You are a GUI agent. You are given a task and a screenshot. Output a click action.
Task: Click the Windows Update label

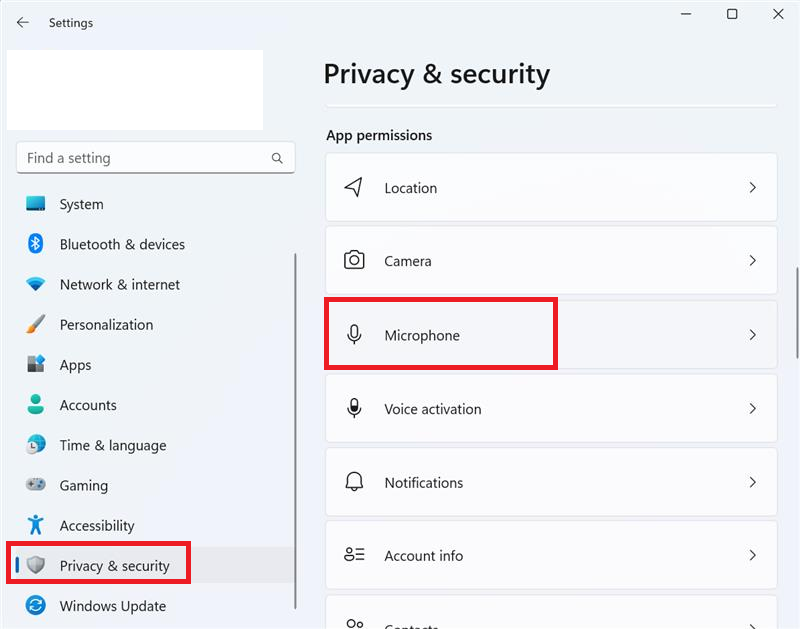click(x=113, y=606)
